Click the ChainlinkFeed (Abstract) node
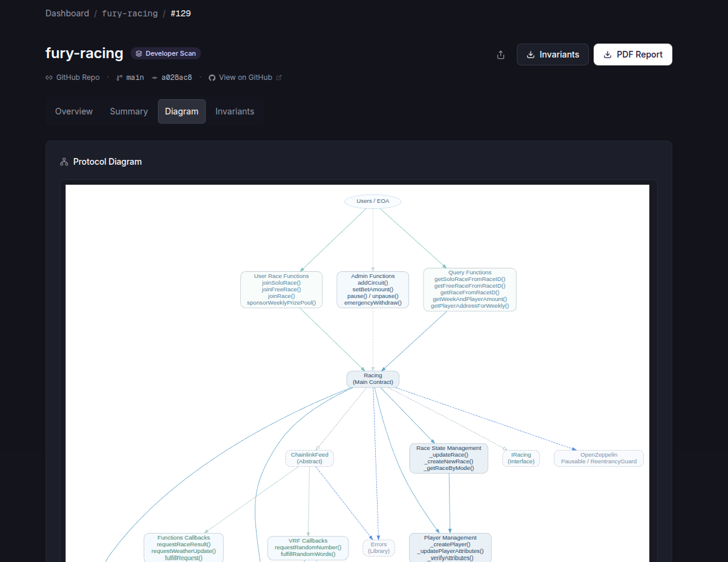 [x=309, y=458]
